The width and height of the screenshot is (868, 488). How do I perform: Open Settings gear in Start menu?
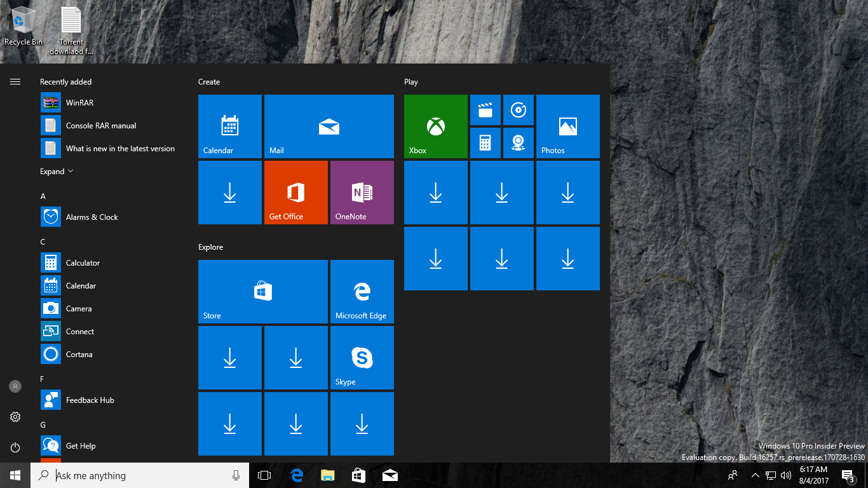[15, 417]
